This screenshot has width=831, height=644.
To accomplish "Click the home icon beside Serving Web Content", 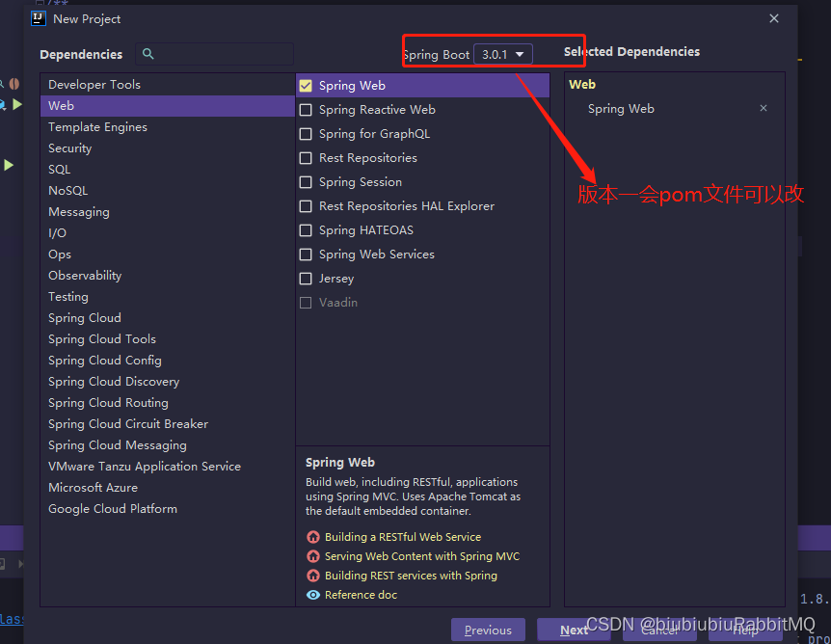I will point(313,556).
